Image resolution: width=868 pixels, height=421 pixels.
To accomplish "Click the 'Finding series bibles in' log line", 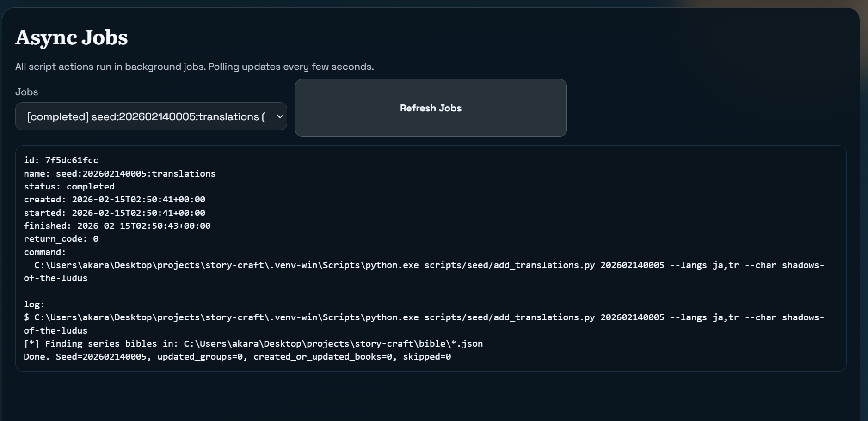I will click(253, 343).
